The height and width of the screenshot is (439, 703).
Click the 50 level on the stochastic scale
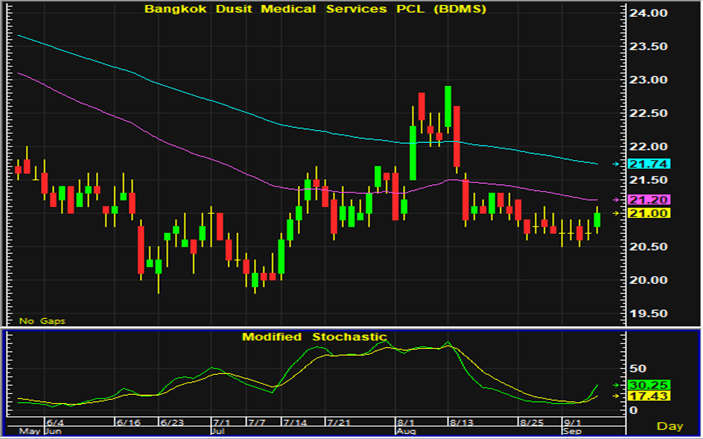tap(630, 368)
